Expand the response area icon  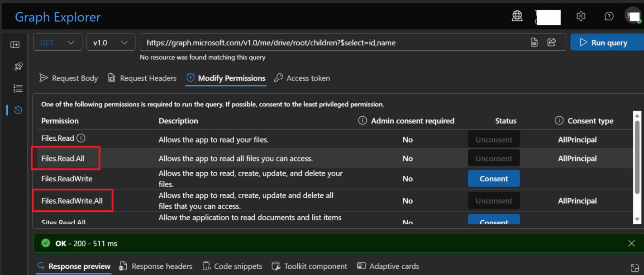point(634,267)
